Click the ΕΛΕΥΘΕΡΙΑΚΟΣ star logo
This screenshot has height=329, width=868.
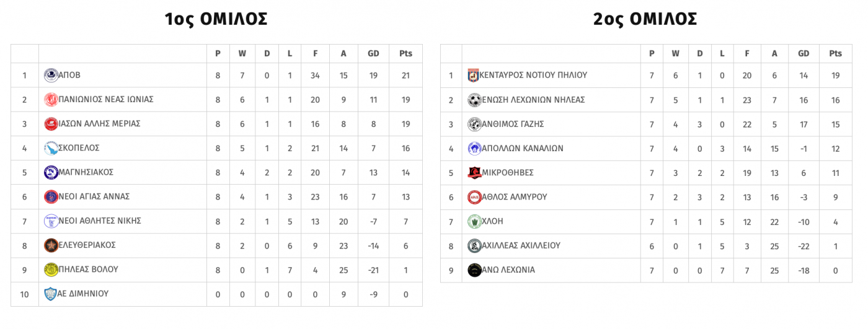pos(51,245)
